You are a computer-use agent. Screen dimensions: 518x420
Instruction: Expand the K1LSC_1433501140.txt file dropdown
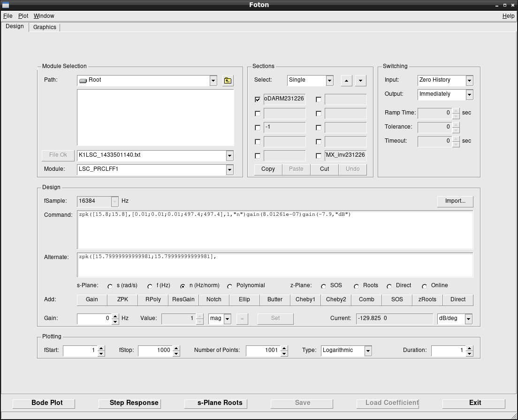click(229, 156)
